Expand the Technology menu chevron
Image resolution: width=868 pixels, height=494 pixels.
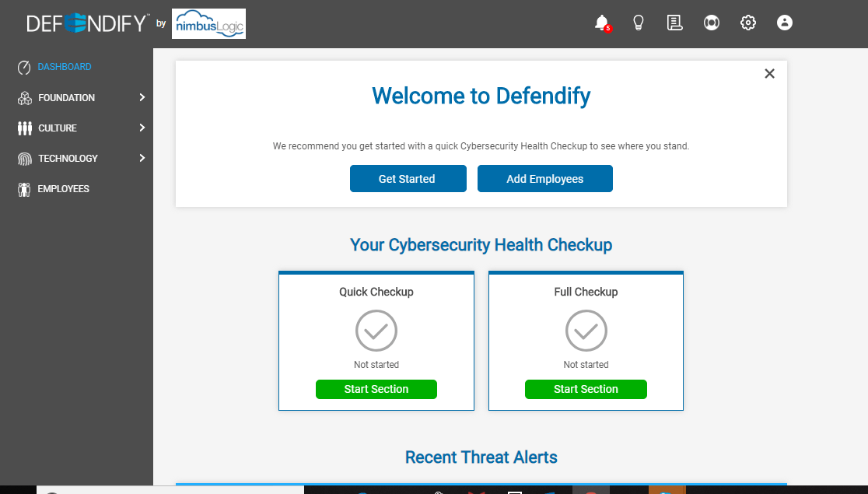coord(142,158)
